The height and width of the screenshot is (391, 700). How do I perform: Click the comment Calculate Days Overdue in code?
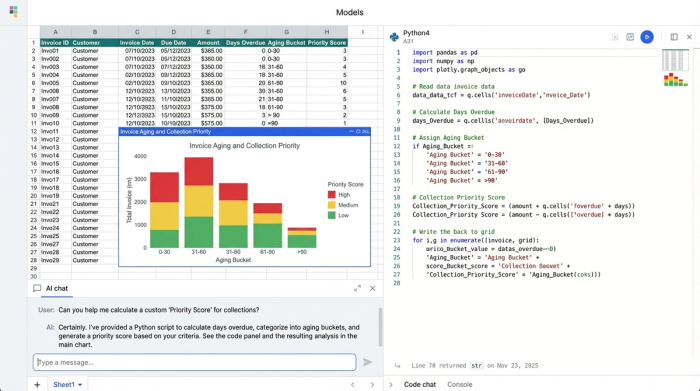pos(454,112)
